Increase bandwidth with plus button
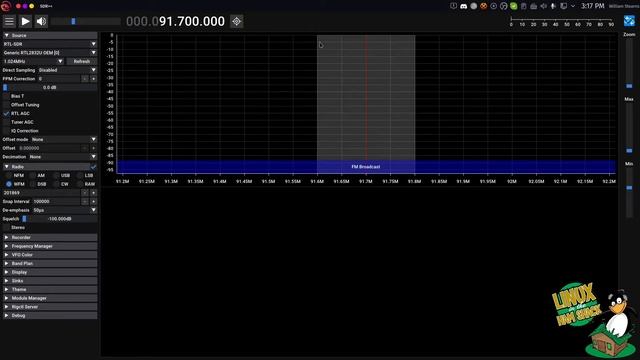The height and width of the screenshot is (360, 640). pyautogui.click(x=93, y=193)
